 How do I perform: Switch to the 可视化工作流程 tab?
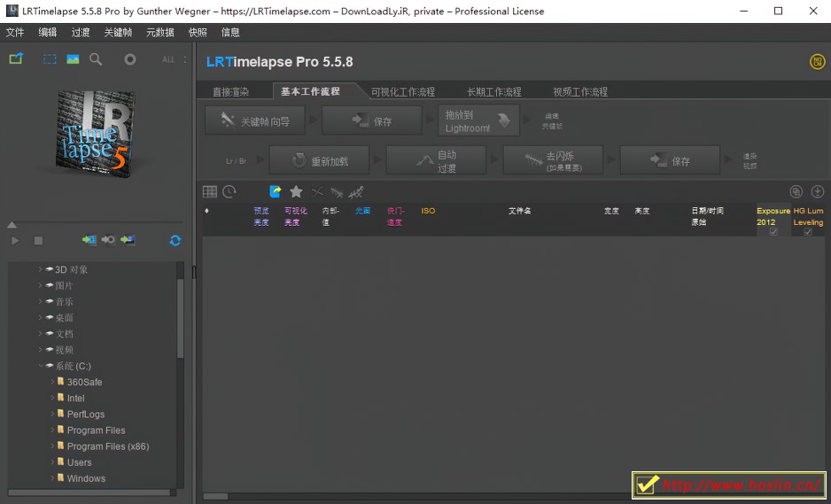[x=403, y=92]
